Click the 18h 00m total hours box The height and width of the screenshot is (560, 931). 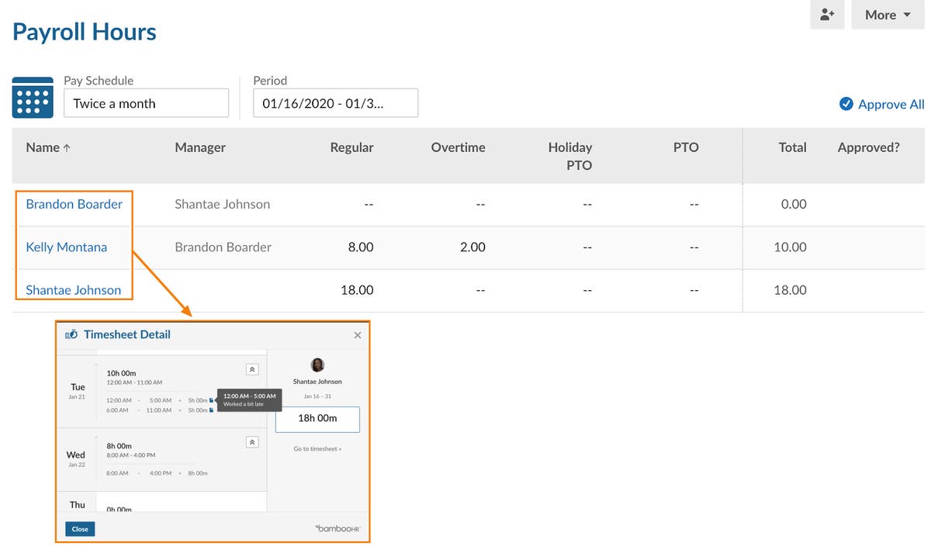[317, 419]
